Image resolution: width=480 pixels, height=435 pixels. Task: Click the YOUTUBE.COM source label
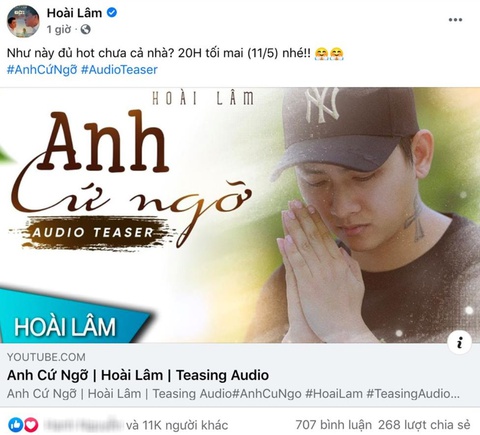[x=46, y=357]
